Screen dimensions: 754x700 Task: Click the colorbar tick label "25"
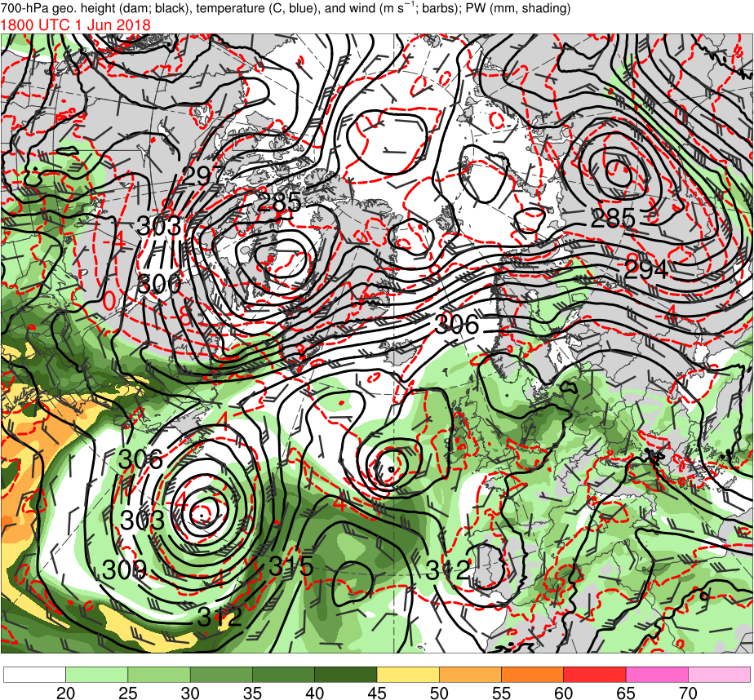(128, 693)
